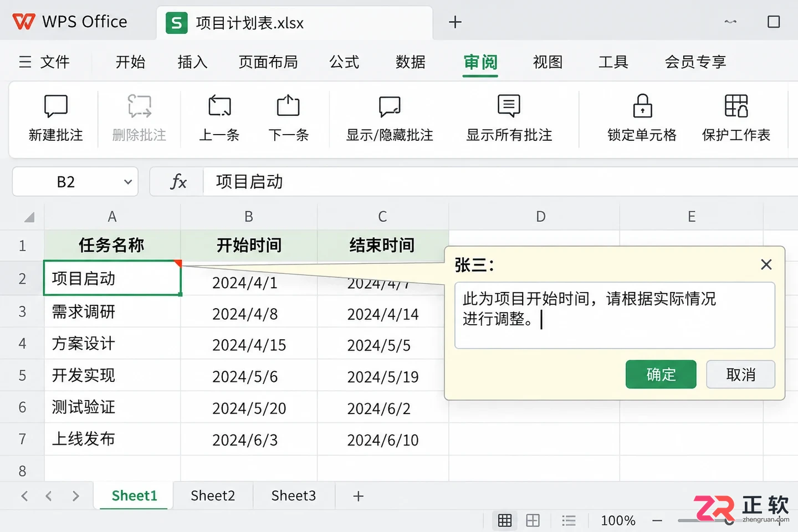798x532 pixels.
Task: Click cell 2024/6/10
Action: point(382,440)
